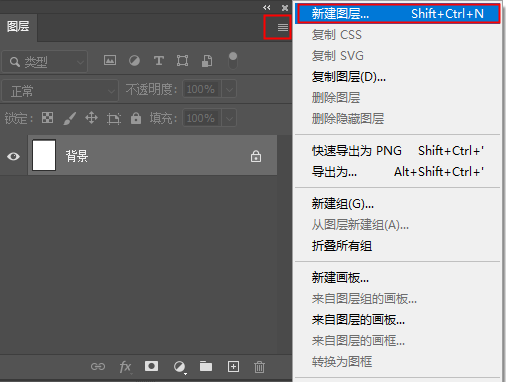This screenshot has height=382, width=506.
Task: Choose 新建图层... from the menu
Action: pyautogui.click(x=399, y=14)
